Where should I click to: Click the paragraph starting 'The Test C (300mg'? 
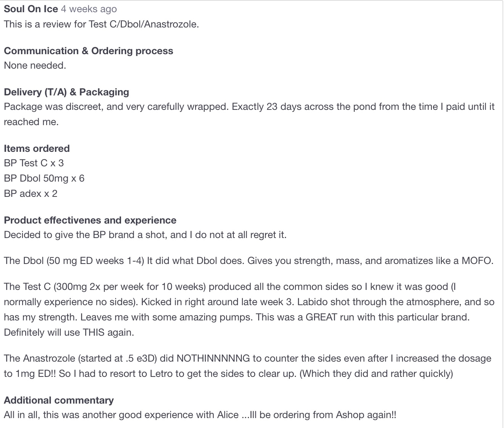coord(249,309)
